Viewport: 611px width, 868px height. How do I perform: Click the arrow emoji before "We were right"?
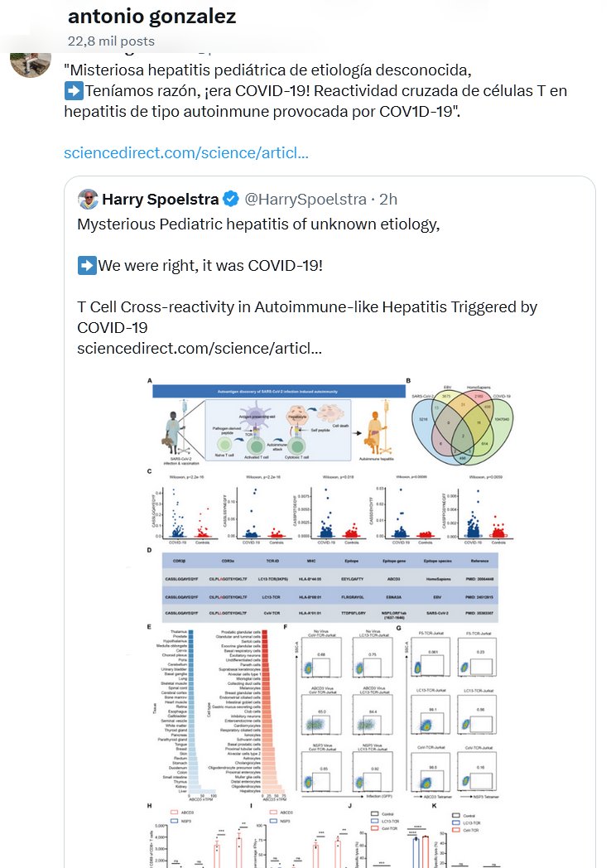click(86, 265)
